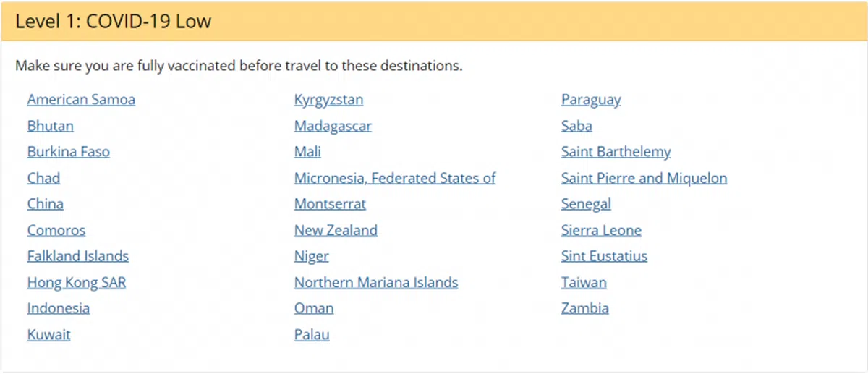Open Saint Pierre and Miquelon link
Screen dimensions: 868x374
(644, 178)
